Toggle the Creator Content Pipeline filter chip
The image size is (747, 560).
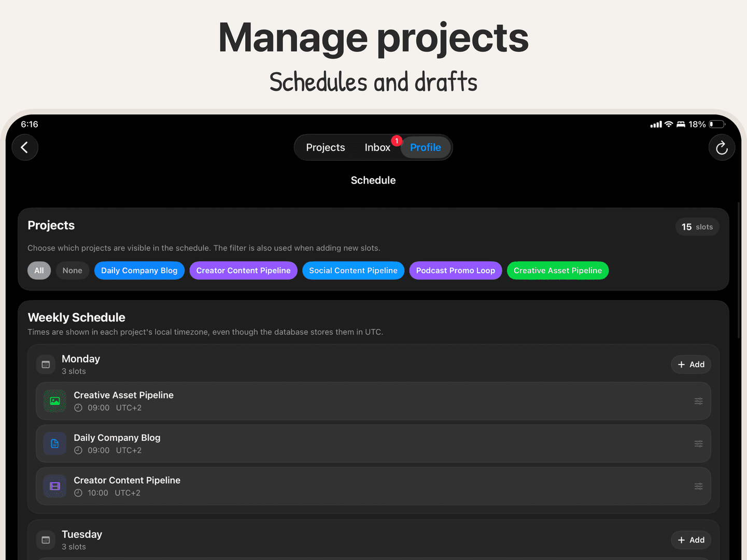pyautogui.click(x=244, y=271)
